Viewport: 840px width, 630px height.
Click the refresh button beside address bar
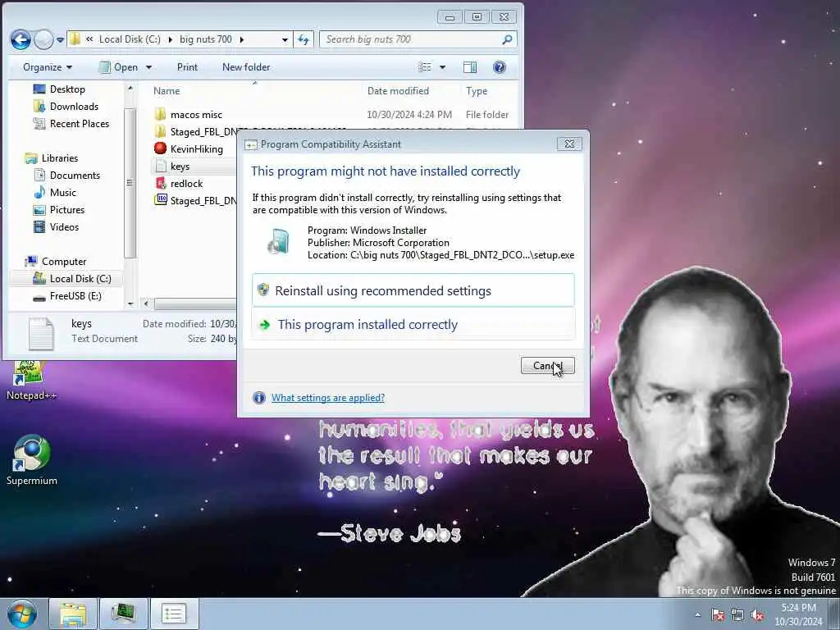pyautogui.click(x=304, y=39)
